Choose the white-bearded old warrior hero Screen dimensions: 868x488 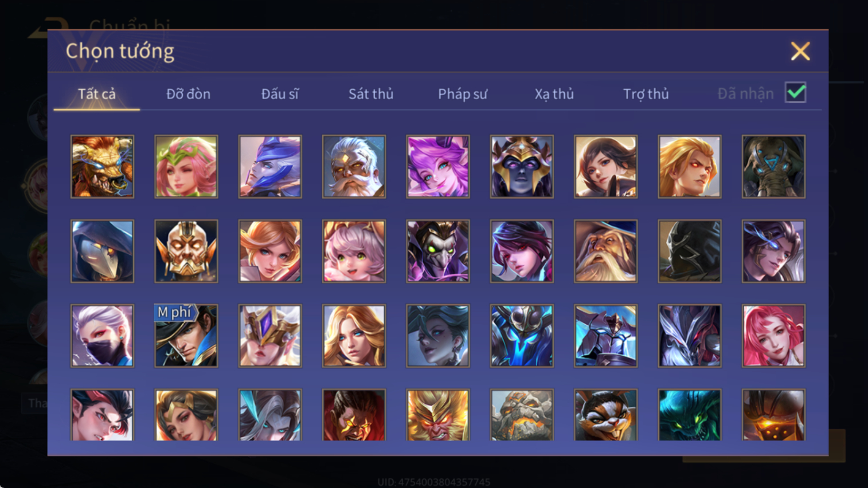click(x=354, y=167)
